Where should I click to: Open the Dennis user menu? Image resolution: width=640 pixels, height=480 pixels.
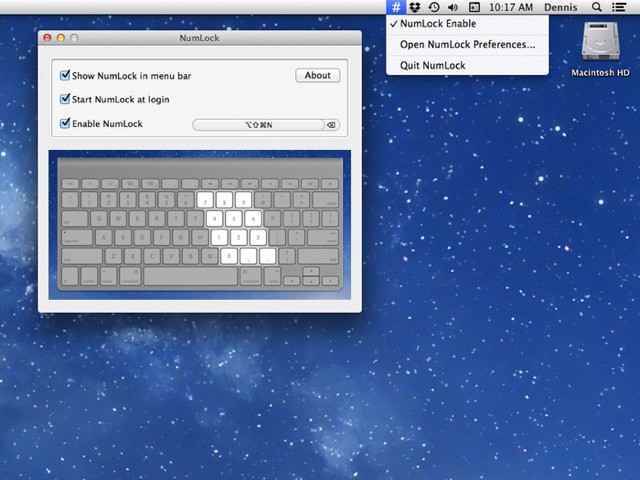[x=560, y=7]
